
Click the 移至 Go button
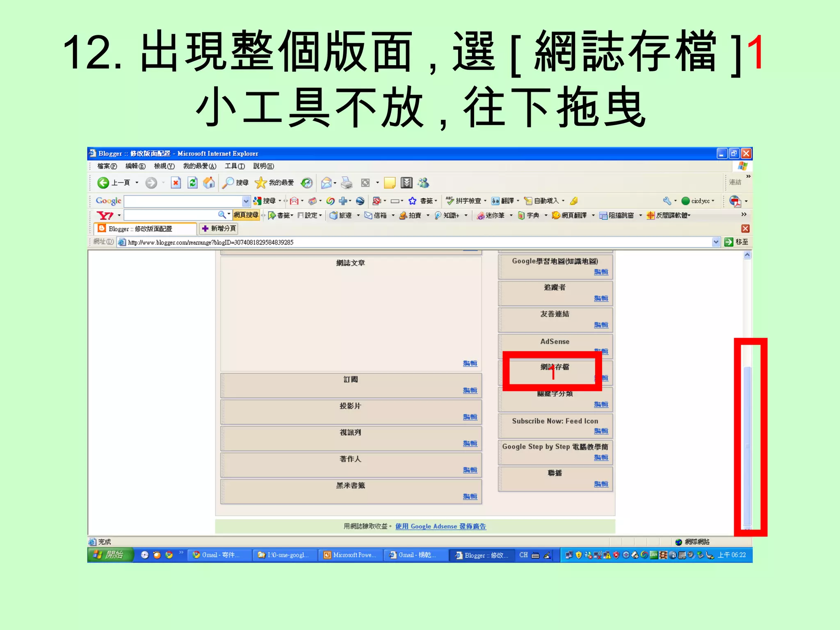tap(737, 242)
